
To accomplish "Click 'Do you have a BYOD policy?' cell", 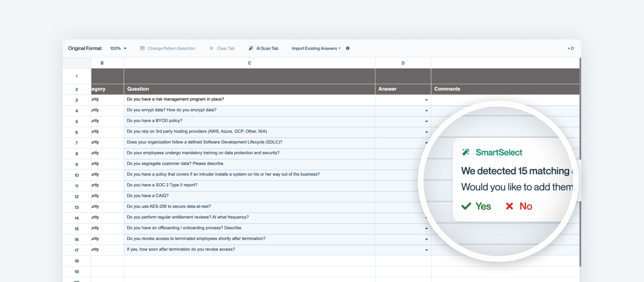I will [250, 121].
